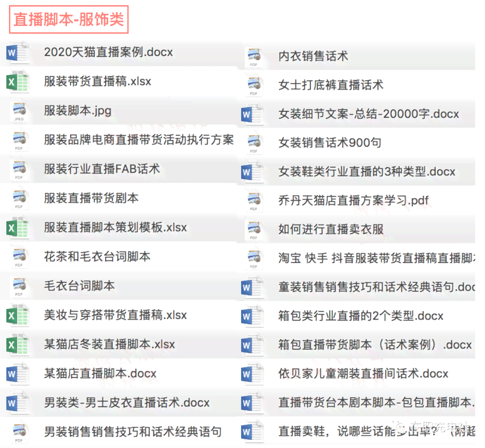Select file name 服装带货直播稿.xlsx

97,82
